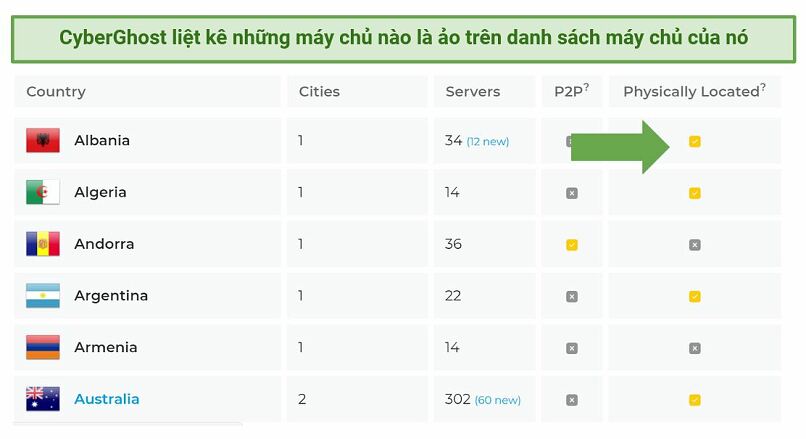Click Algeria's gray P2P cross icon
Screen dimensions: 806x439
click(x=572, y=193)
